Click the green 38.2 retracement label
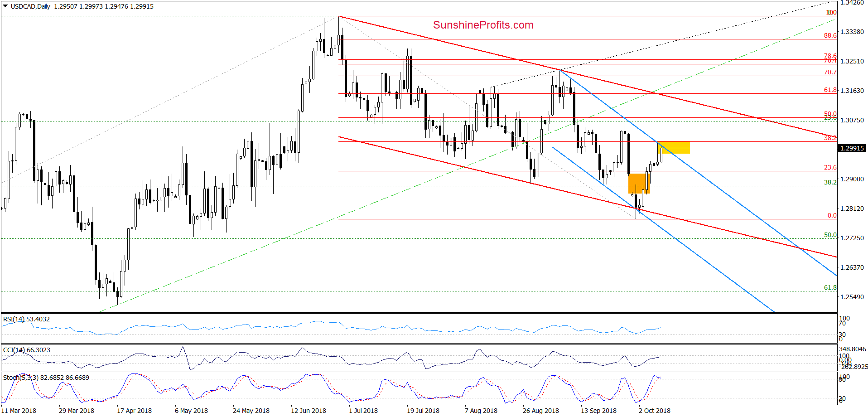Image resolution: width=868 pixels, height=417 pixels. [x=830, y=182]
